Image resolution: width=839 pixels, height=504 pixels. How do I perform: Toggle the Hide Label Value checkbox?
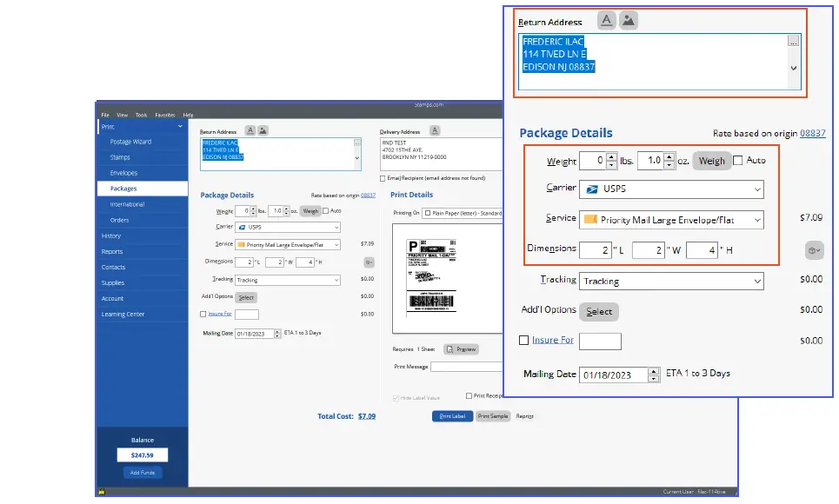[x=396, y=398]
